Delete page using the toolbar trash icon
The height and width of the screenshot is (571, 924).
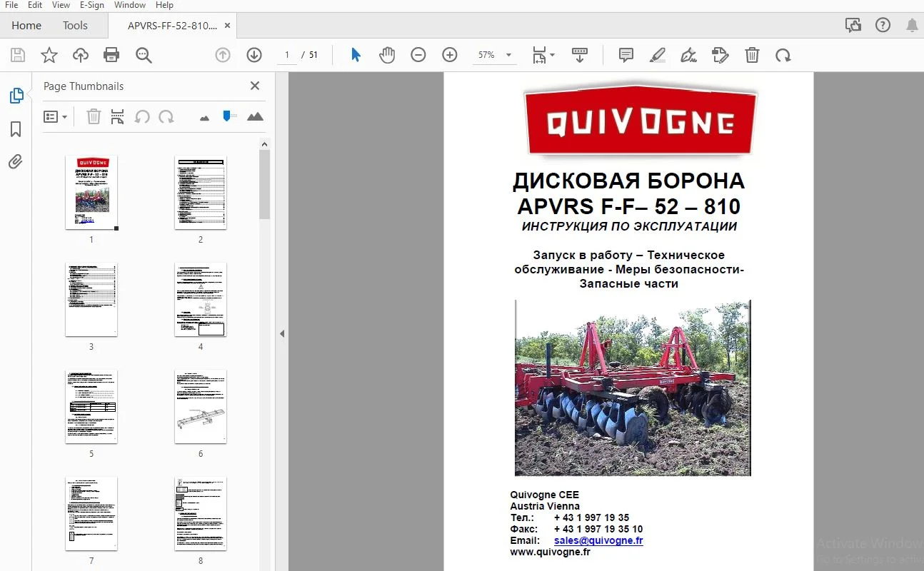point(752,55)
